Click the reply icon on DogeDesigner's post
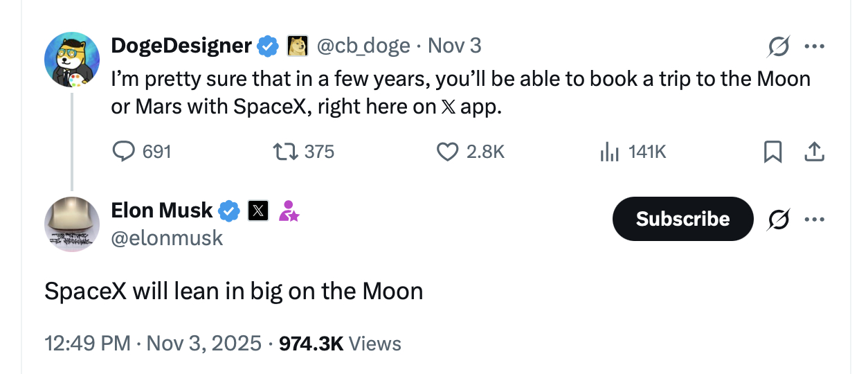The height and width of the screenshot is (374, 868). pyautogui.click(x=125, y=152)
